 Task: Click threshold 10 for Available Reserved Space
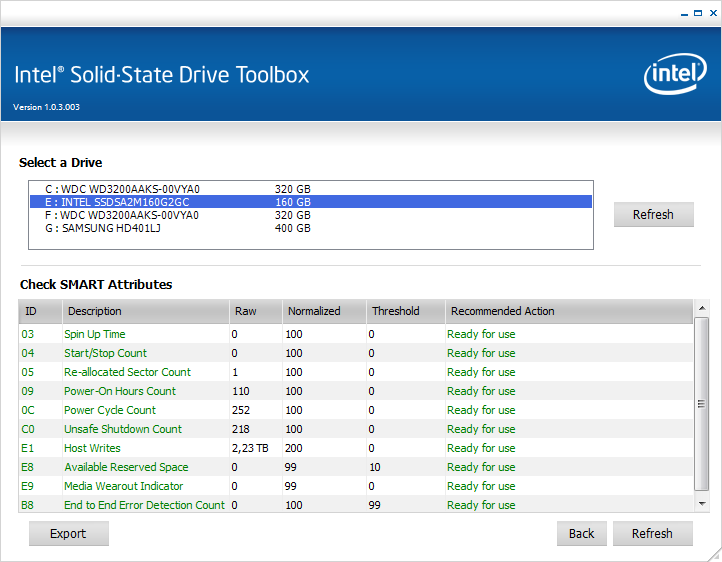(x=375, y=467)
